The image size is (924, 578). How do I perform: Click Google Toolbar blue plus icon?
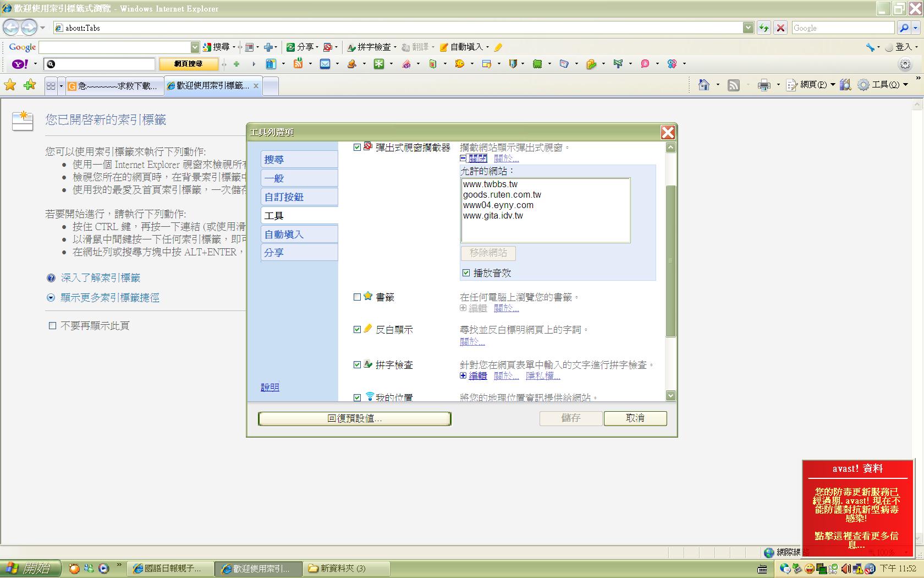268,47
